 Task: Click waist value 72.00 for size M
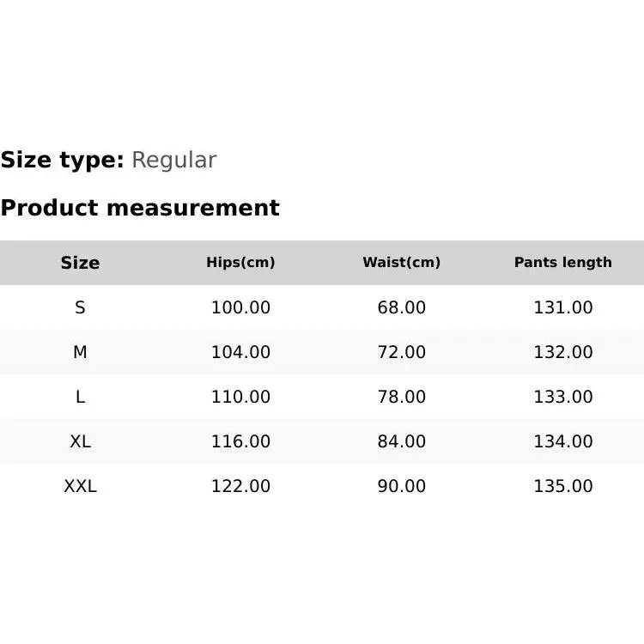coord(401,352)
